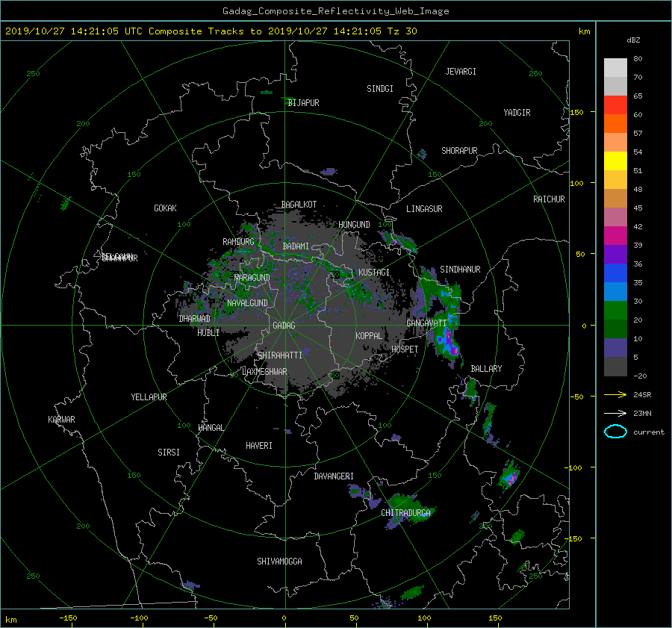The image size is (672, 628).
Task: Select the dark orange 57-60 dBZ swatch
Action: [x=615, y=124]
